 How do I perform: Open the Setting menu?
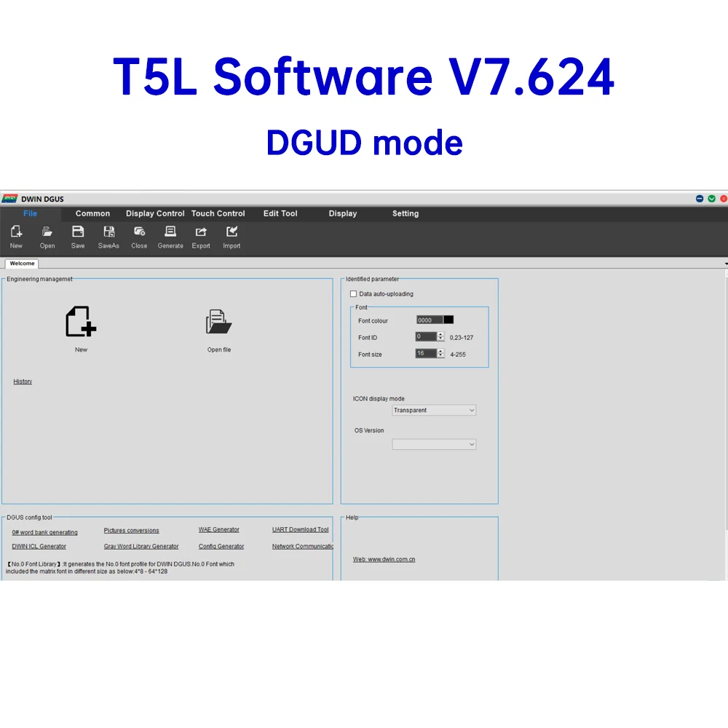(405, 213)
